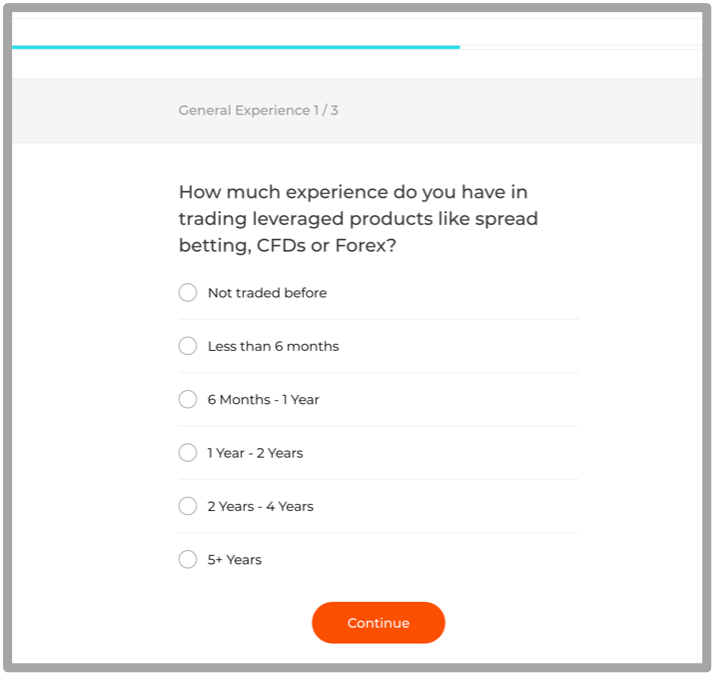Click the 'Less than 6 months' label text
This screenshot has width=715, height=678.
pos(273,346)
